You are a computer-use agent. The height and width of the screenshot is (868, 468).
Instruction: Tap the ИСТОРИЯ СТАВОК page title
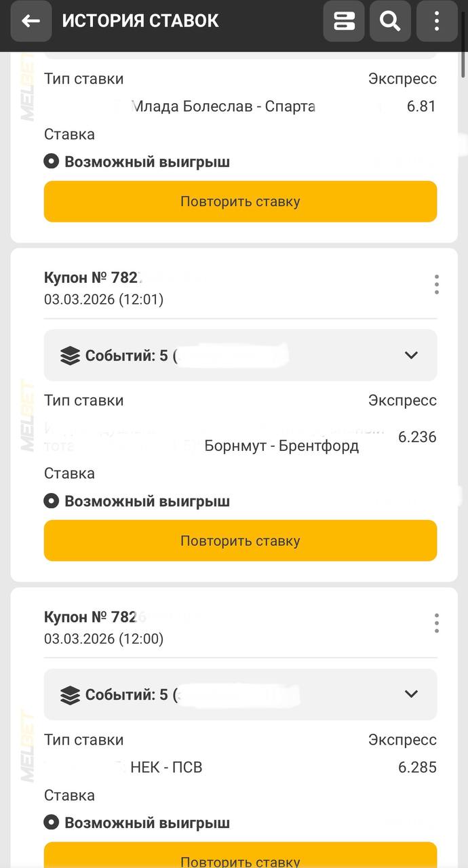point(140,21)
